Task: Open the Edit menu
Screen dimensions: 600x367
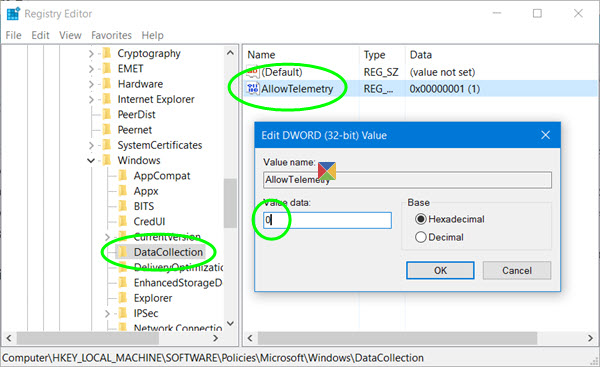Action: click(x=40, y=35)
